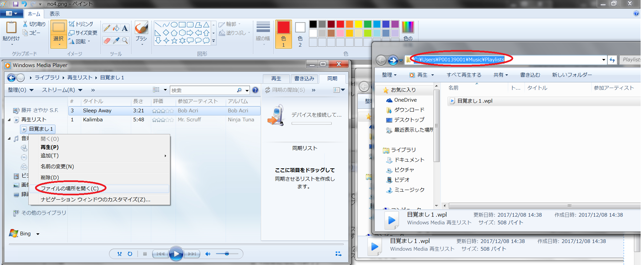Click 色 2 background color button
Image resolution: width=644 pixels, height=265 pixels.
click(300, 34)
